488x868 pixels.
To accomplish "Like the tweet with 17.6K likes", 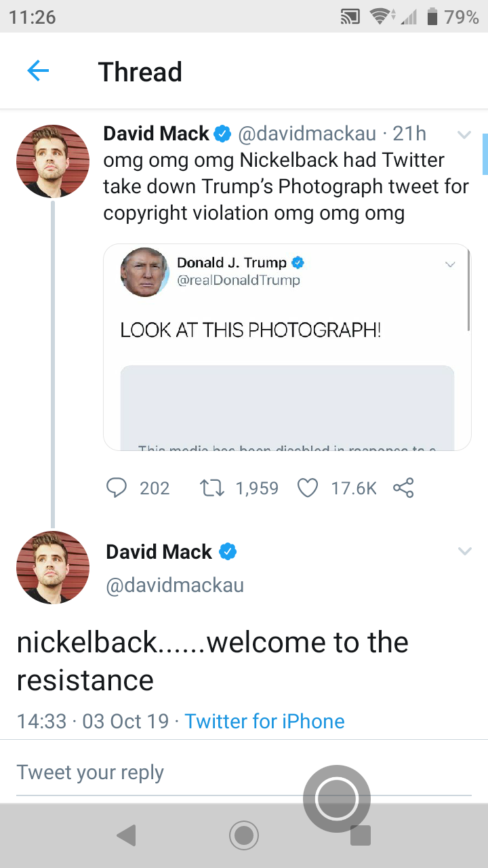I will click(x=308, y=488).
